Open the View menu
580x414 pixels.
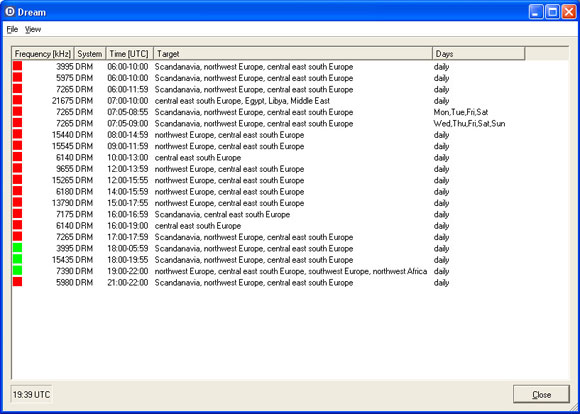tap(33, 30)
